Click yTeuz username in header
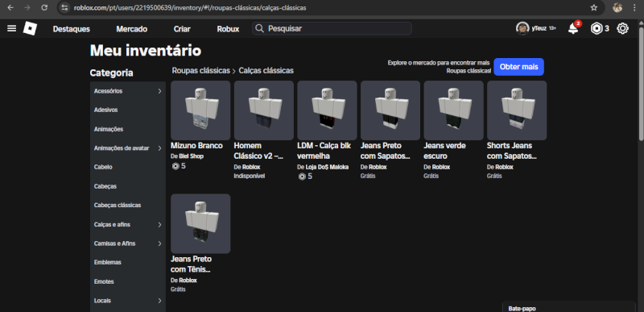644x312 pixels. tap(539, 29)
